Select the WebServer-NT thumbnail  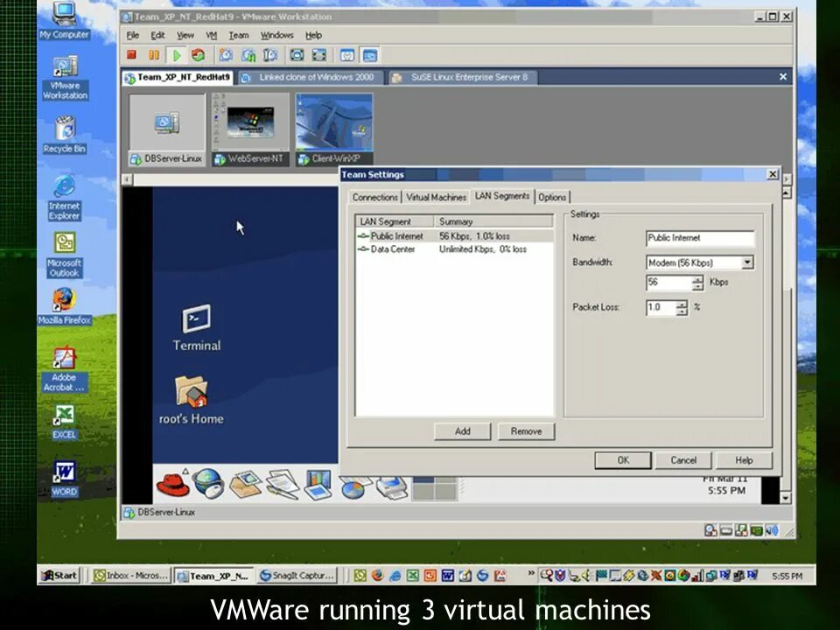click(x=250, y=129)
